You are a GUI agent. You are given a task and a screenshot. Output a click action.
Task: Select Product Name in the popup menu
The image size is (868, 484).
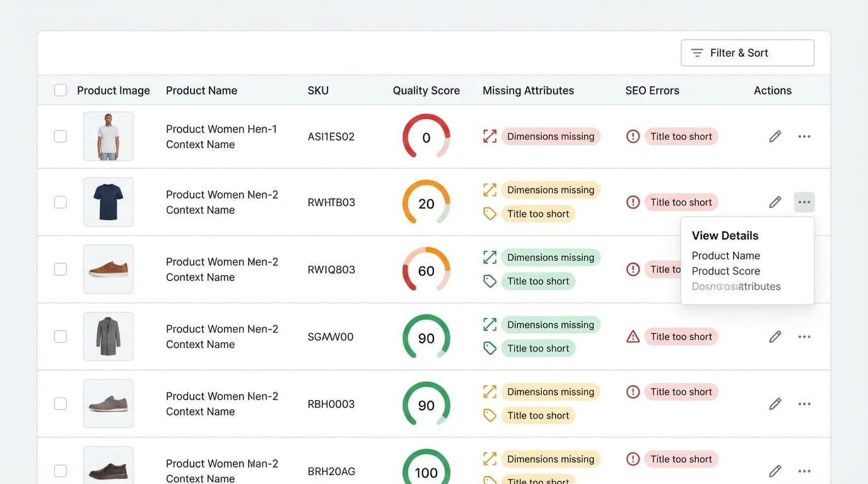tap(725, 256)
